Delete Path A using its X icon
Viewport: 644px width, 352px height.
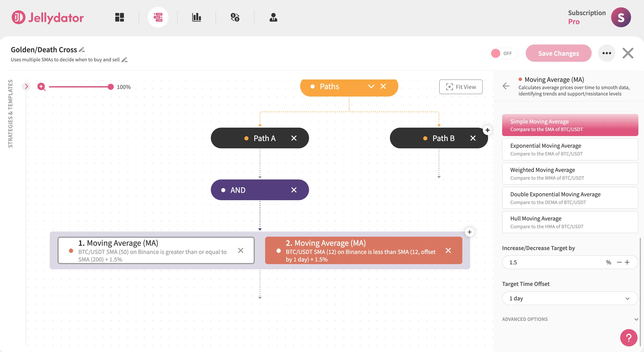click(294, 138)
